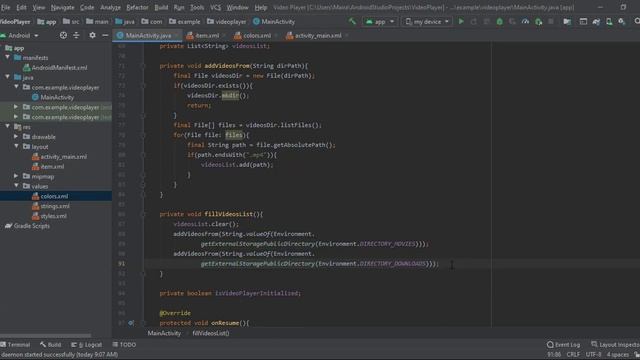
Task: Select the MainActivity.java editor tab
Action: click(x=148, y=36)
